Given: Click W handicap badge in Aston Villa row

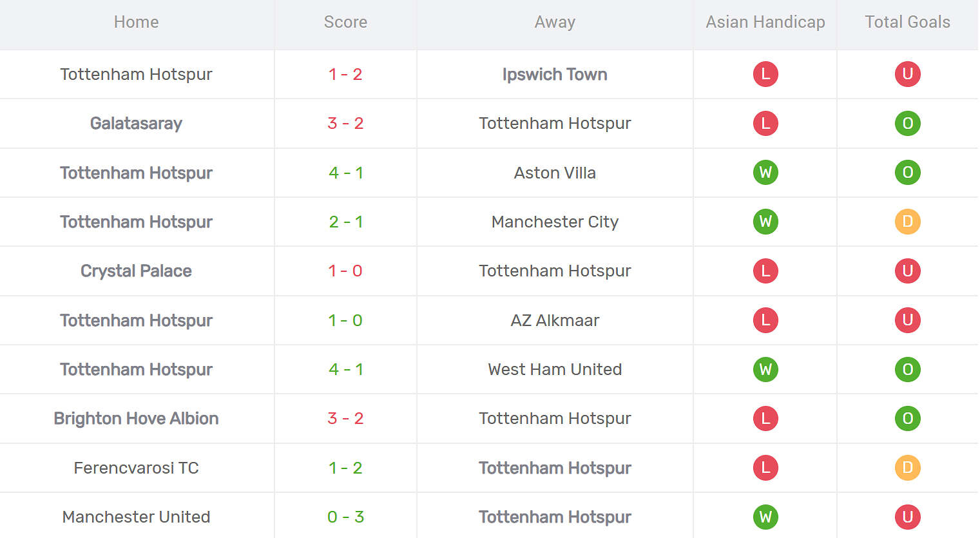Looking at the screenshot, I should (765, 173).
